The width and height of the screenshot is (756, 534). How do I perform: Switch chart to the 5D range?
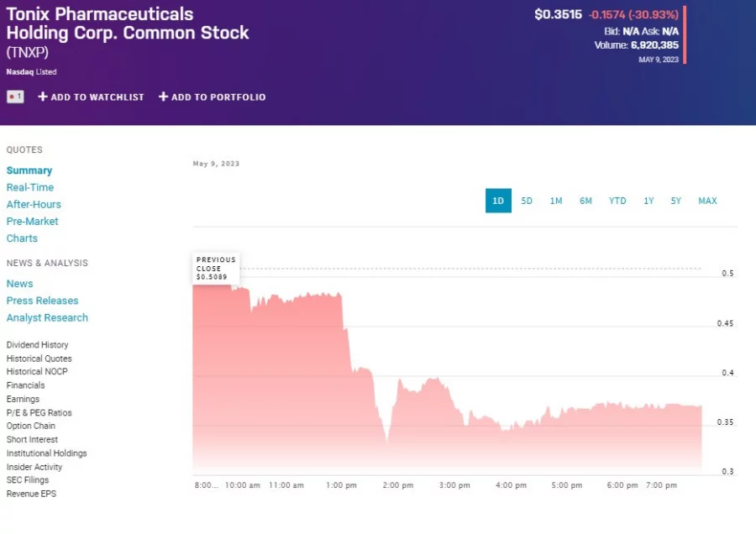click(x=527, y=201)
